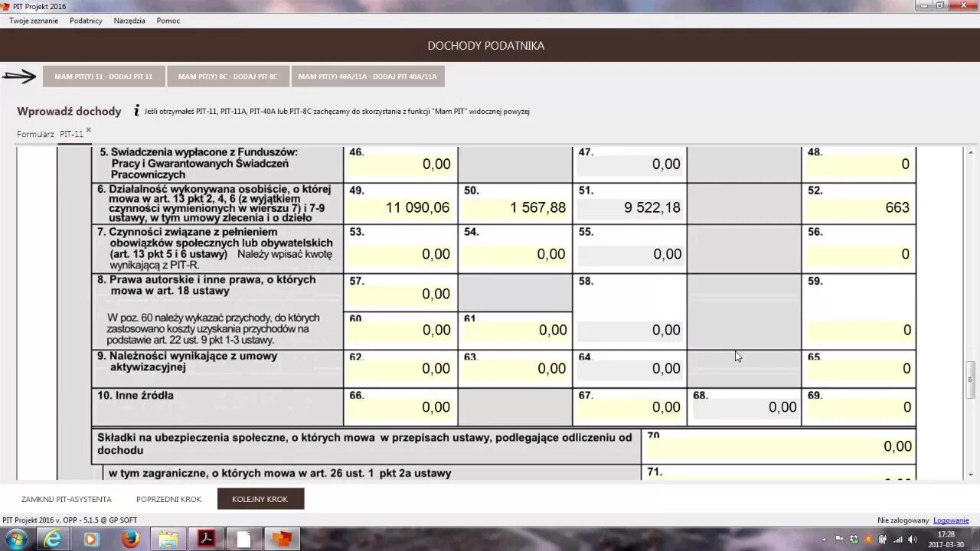
Task: Open the battery power tray icon
Action: pyautogui.click(x=883, y=539)
